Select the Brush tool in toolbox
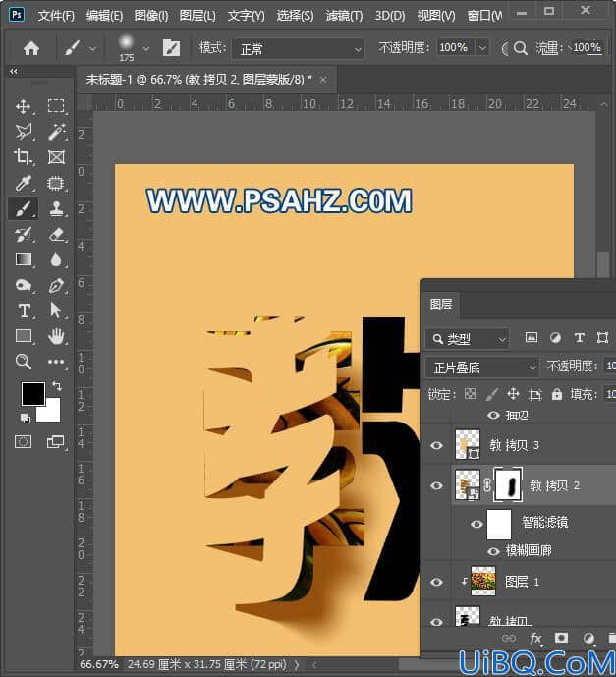 pyautogui.click(x=23, y=209)
